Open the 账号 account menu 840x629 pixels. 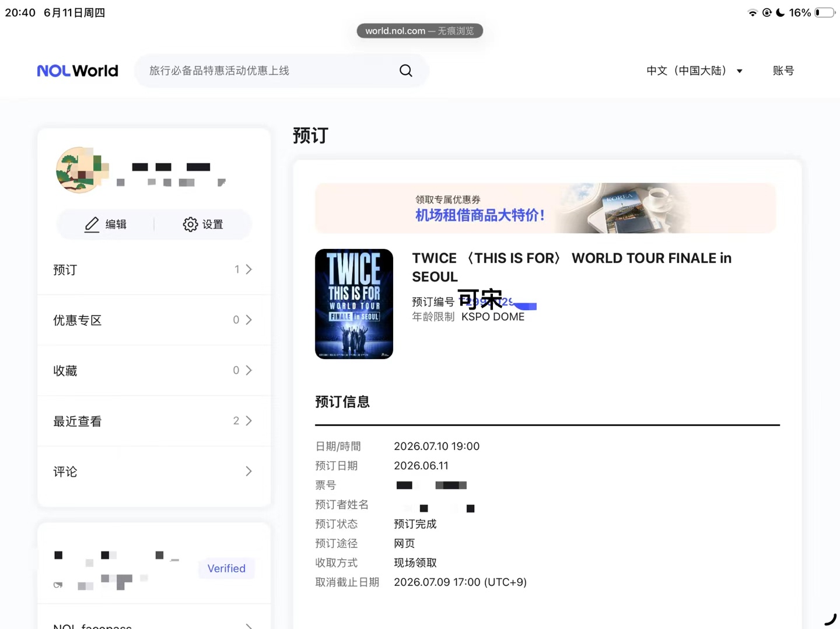[x=783, y=71]
